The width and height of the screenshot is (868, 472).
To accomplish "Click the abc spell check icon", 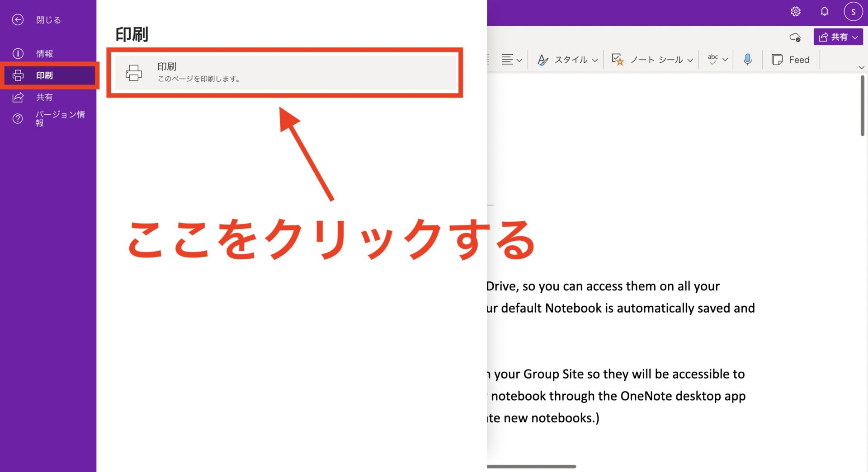I will click(713, 59).
